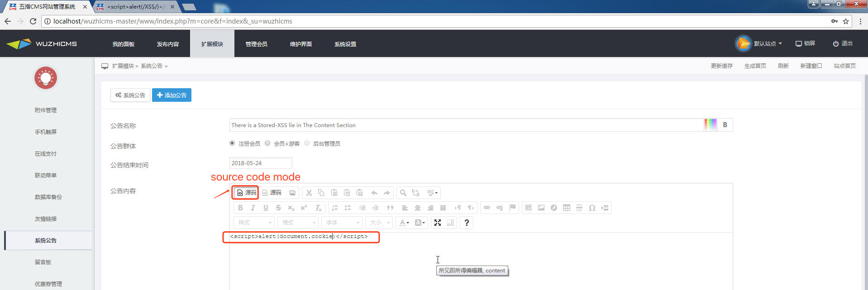Click the second 源码 source button

pos(272,193)
